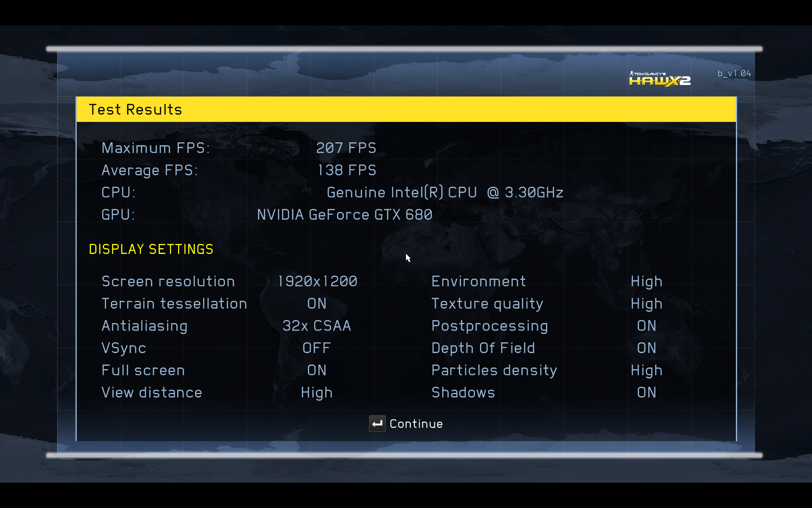
Task: Click the Postprocessing label
Action: (490, 326)
